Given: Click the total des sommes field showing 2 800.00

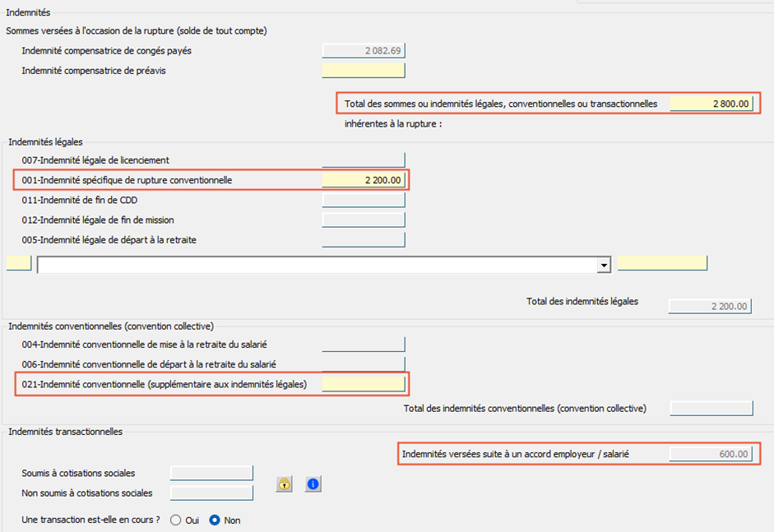Looking at the screenshot, I should (711, 104).
